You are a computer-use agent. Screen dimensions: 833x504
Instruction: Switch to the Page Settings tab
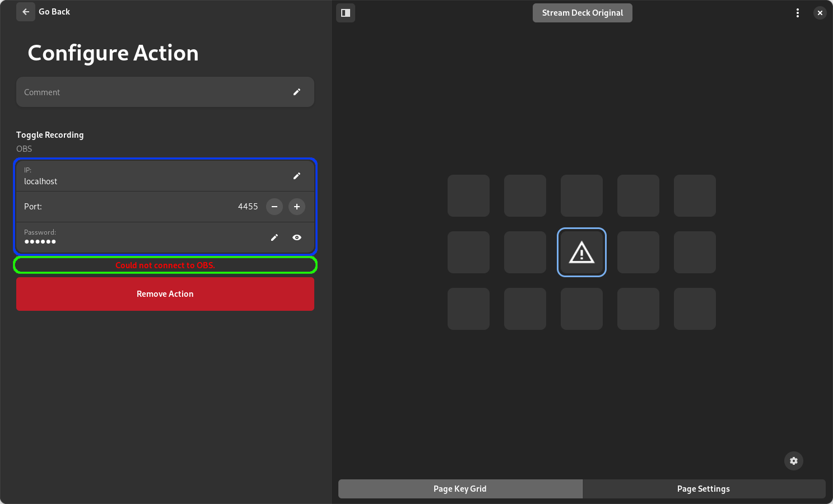coord(704,489)
